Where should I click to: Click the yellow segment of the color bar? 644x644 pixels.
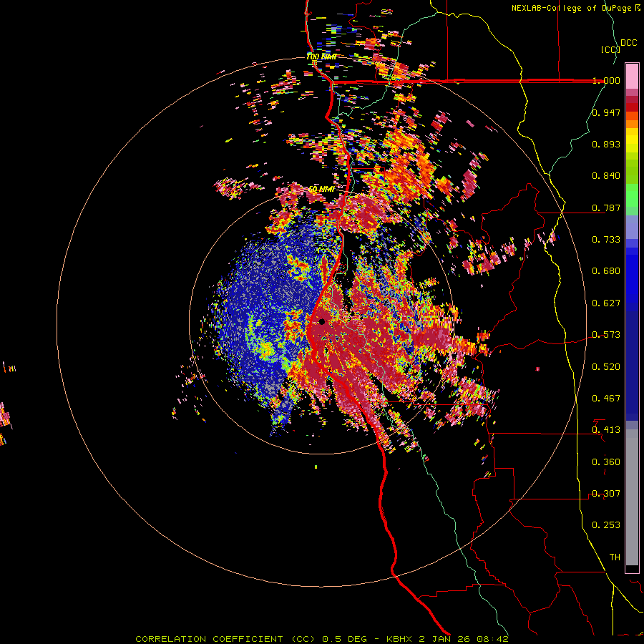click(632, 140)
